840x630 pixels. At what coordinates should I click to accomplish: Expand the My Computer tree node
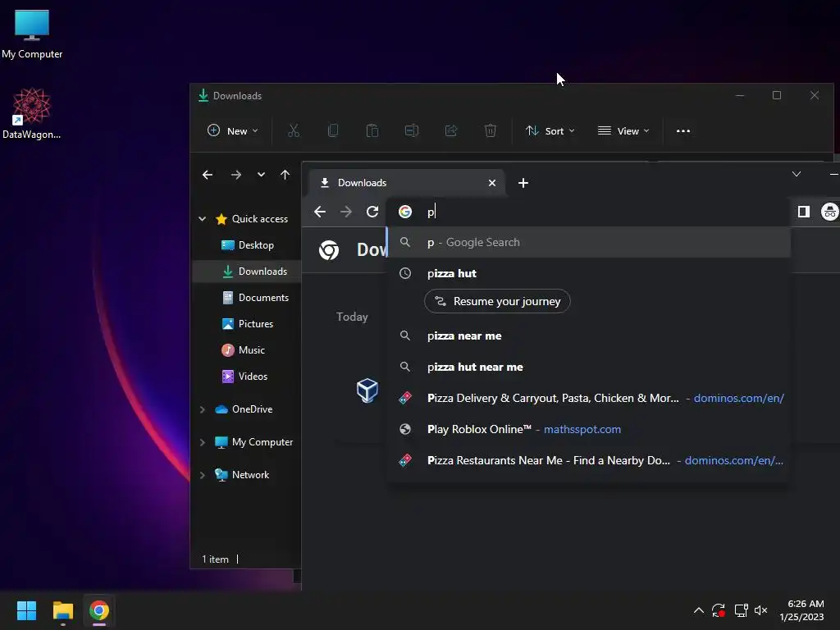[x=203, y=442]
